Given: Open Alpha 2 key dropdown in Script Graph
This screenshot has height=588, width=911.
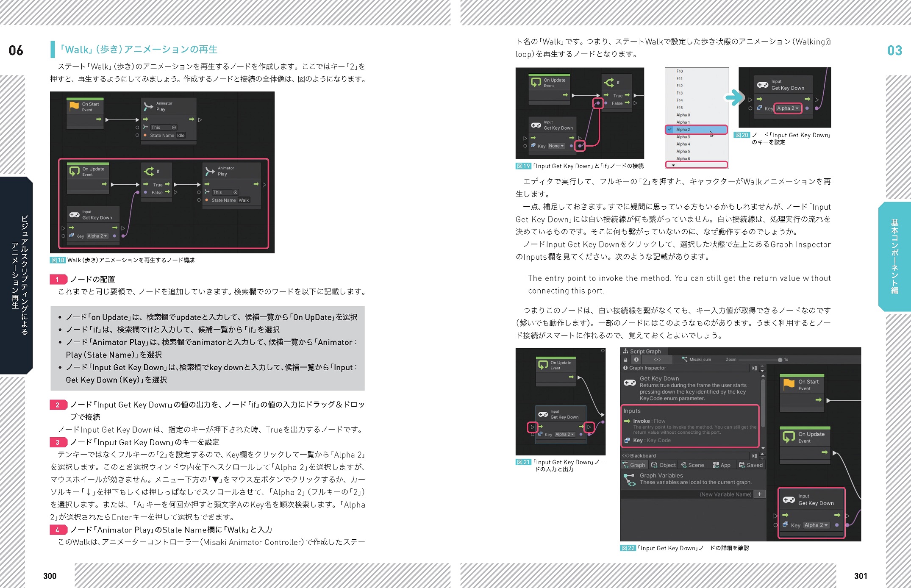Looking at the screenshot, I should pos(816,525).
